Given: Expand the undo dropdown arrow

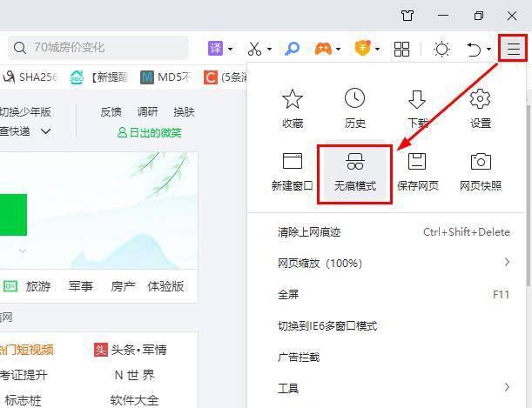Looking at the screenshot, I should [488, 49].
